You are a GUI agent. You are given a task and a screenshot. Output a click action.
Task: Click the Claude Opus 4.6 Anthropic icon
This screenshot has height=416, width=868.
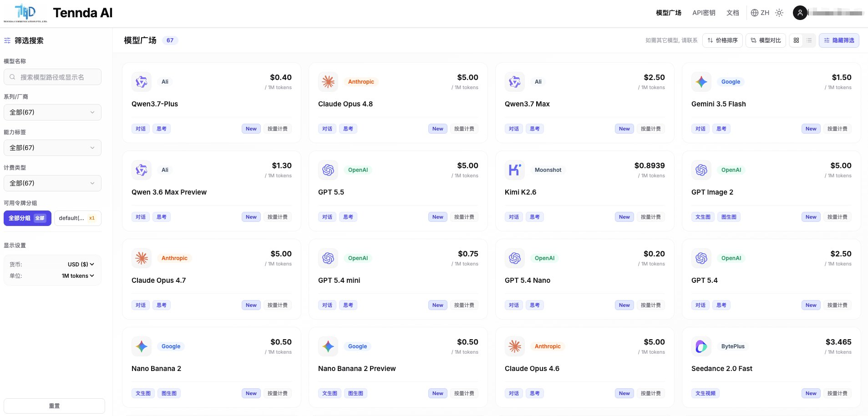click(515, 346)
